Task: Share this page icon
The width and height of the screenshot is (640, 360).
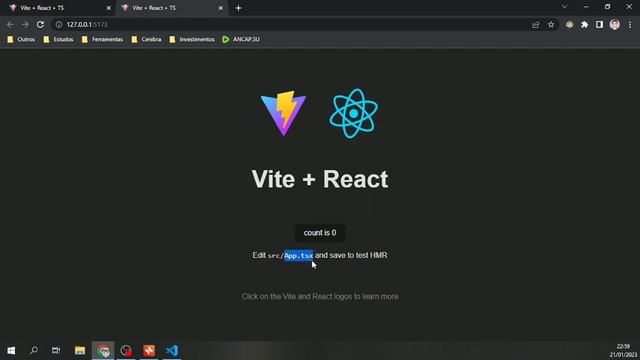Action: 536,24
